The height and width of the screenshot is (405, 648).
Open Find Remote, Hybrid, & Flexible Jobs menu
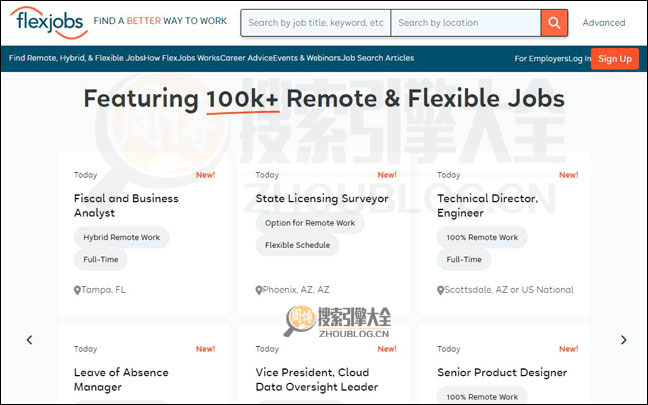pyautogui.click(x=75, y=58)
